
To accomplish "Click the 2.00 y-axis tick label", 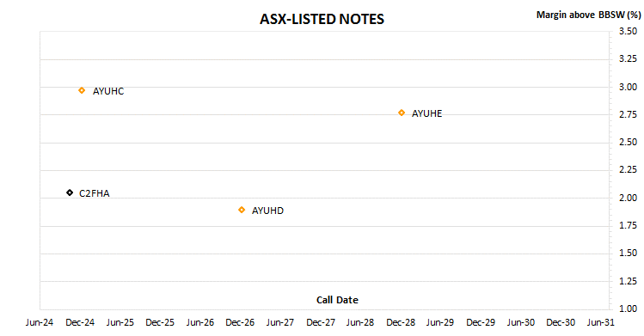I will (628, 198).
